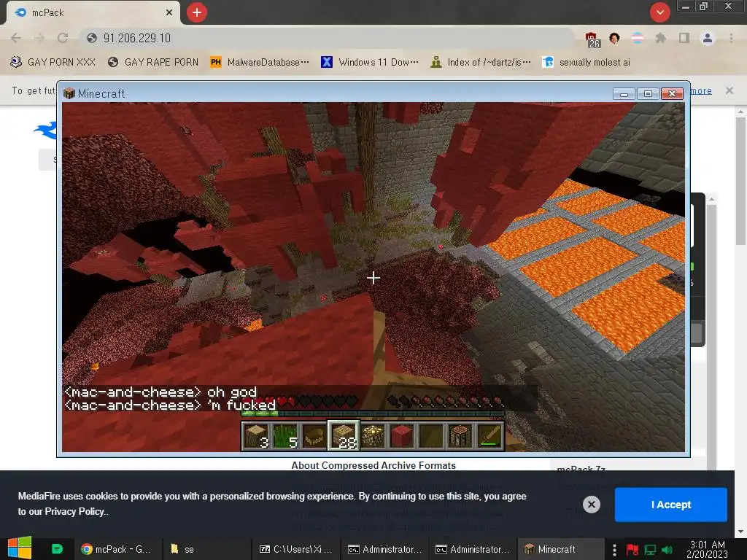The height and width of the screenshot is (560, 747).
Task: Click the address bar showing 91.206.229.10
Action: coord(329,38)
